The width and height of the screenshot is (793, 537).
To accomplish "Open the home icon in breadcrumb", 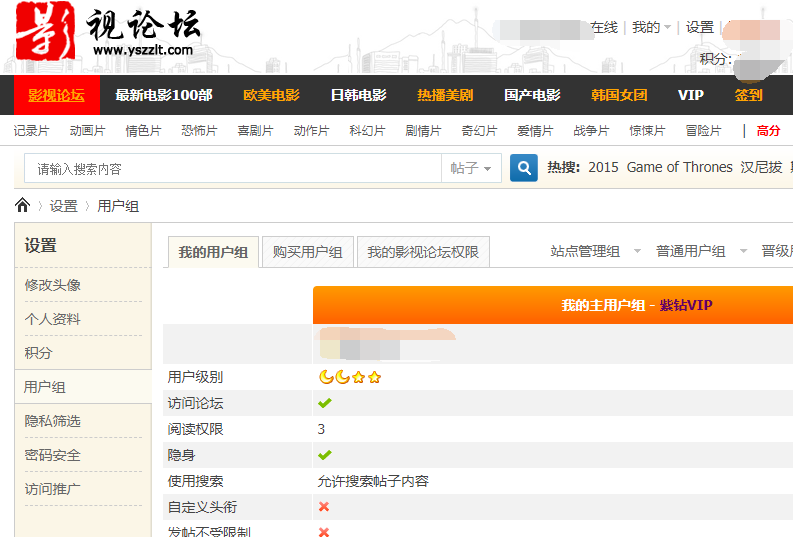I will (x=23, y=205).
